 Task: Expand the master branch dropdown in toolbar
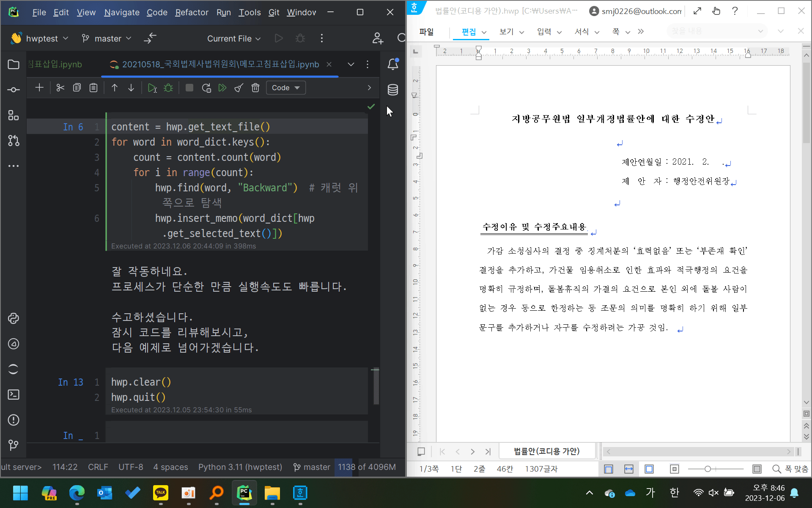coord(107,39)
